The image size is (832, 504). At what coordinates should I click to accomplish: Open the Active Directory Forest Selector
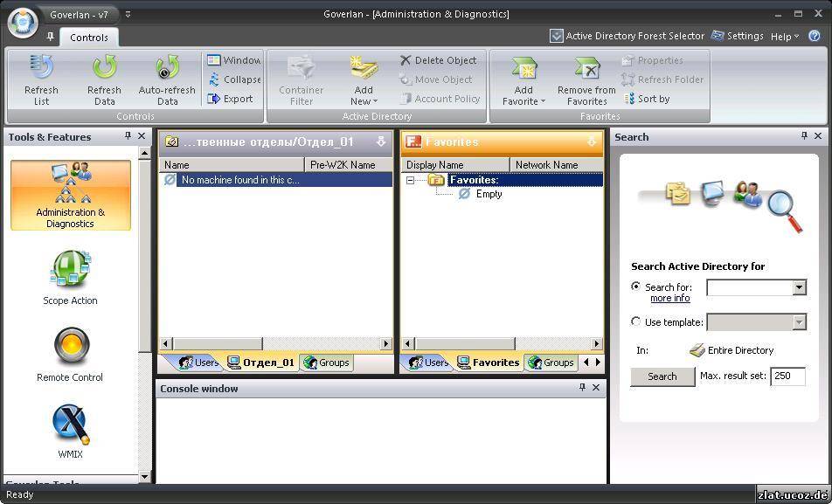(627, 36)
